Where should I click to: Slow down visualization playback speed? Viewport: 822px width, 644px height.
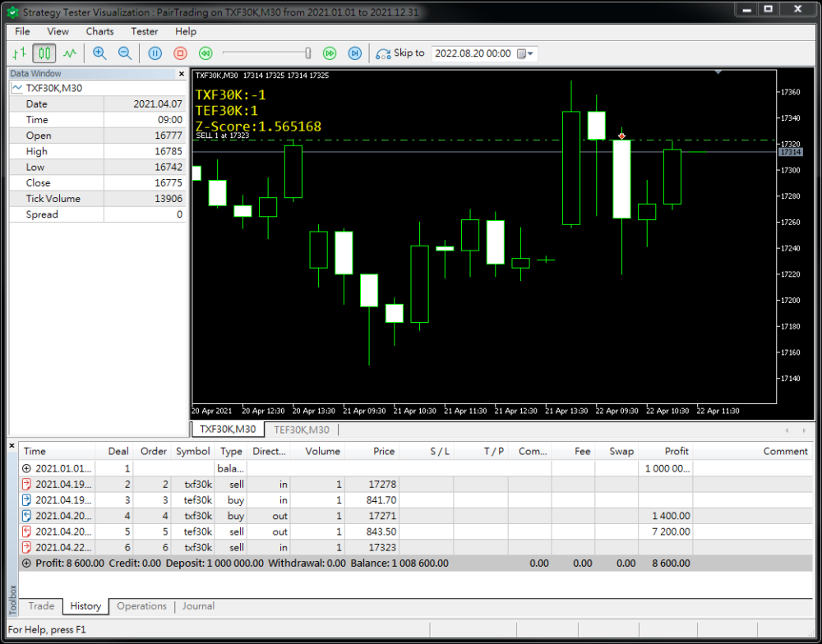(x=205, y=53)
